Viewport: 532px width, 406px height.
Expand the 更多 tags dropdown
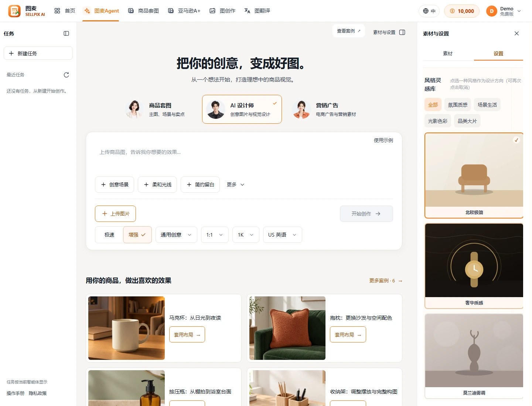tap(236, 185)
